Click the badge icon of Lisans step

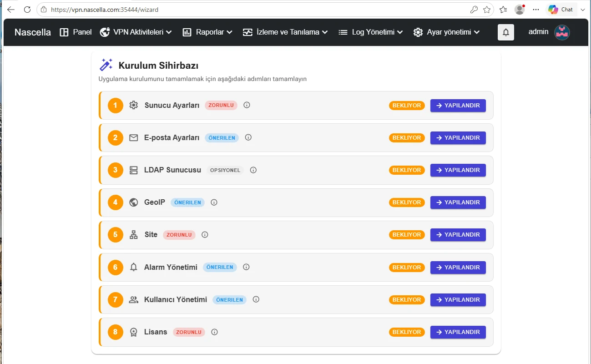click(x=133, y=332)
